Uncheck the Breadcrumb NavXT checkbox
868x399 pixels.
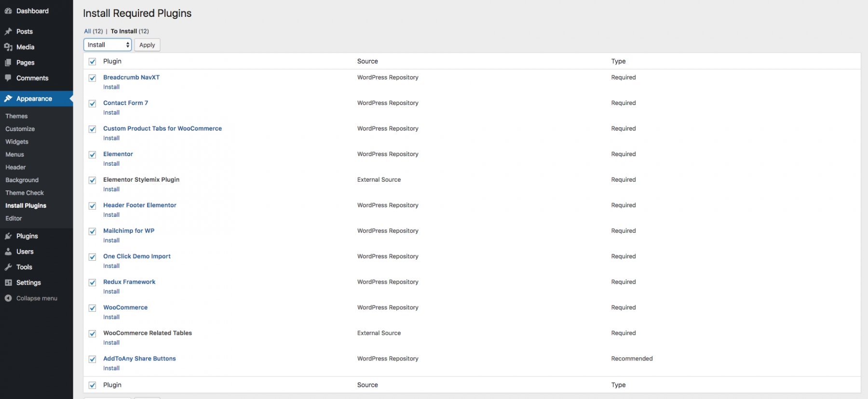pos(92,78)
